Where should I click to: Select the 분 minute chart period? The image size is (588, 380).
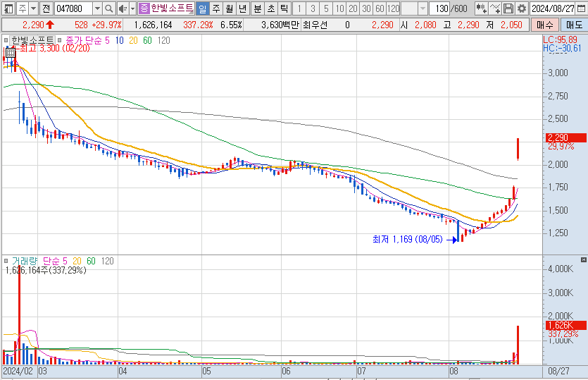(x=258, y=8)
